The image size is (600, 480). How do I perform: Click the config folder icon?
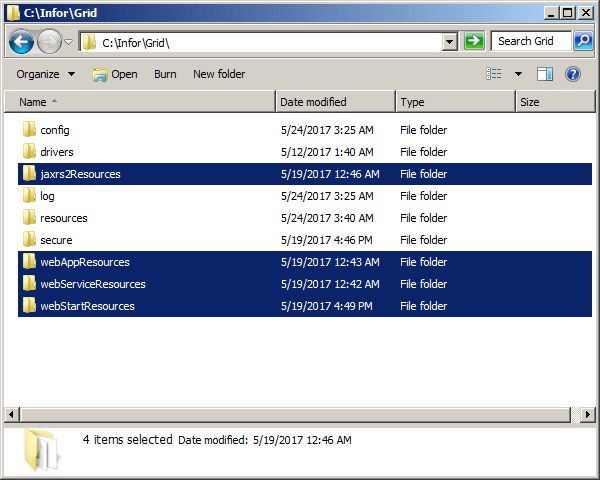coord(29,130)
